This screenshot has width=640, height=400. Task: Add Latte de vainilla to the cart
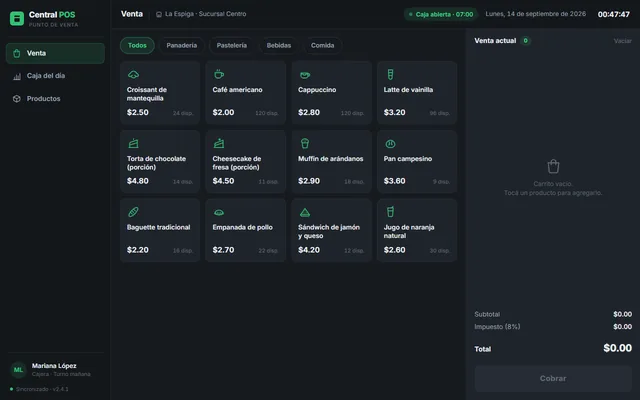pyautogui.click(x=417, y=93)
